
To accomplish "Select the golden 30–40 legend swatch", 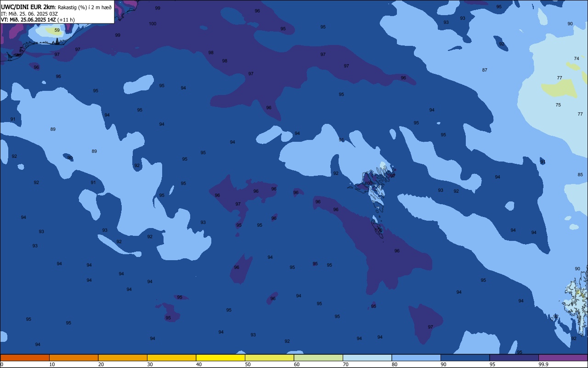I will coord(171,357).
